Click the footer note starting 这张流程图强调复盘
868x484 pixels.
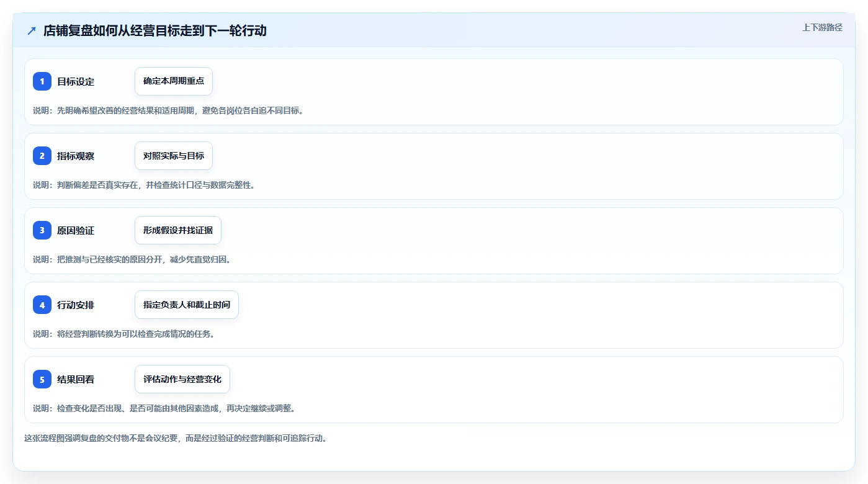pos(176,438)
